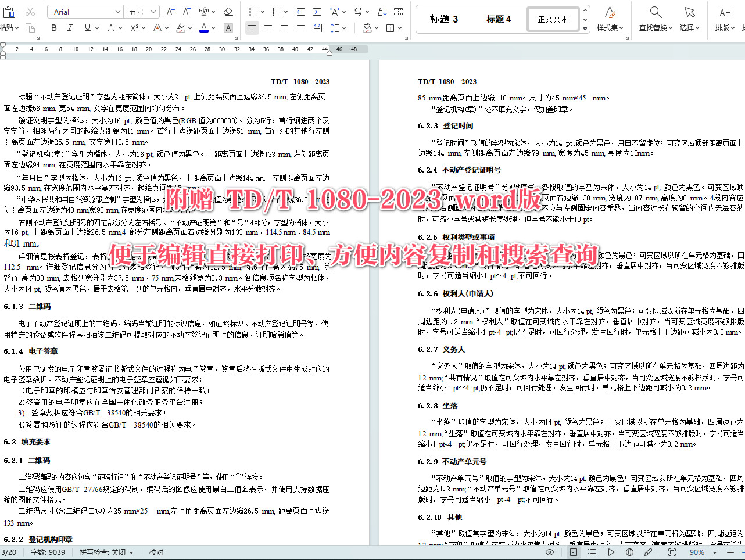Open the 样式集 styles menu
The width and height of the screenshot is (745, 560).
[610, 17]
